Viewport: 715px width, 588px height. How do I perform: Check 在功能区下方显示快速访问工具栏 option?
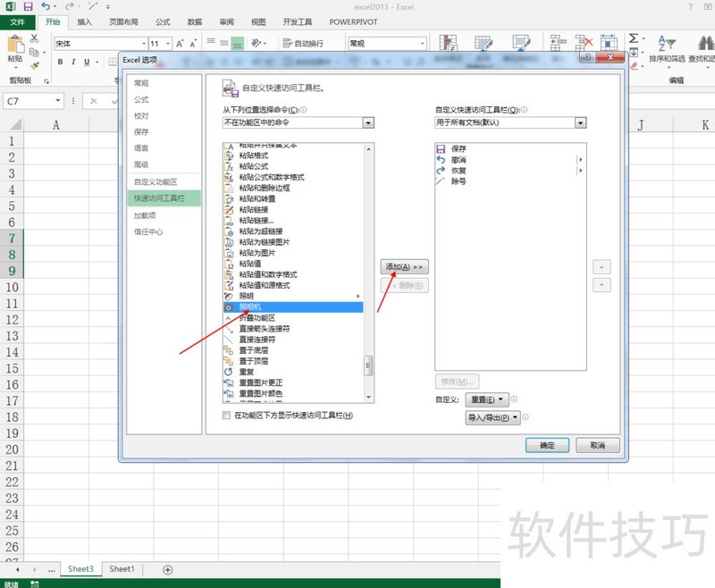(227, 416)
